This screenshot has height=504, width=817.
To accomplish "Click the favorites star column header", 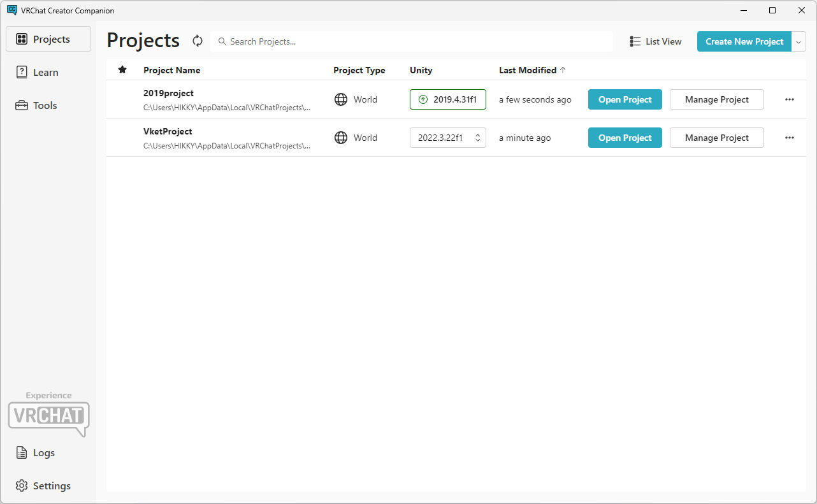I will click(x=122, y=70).
